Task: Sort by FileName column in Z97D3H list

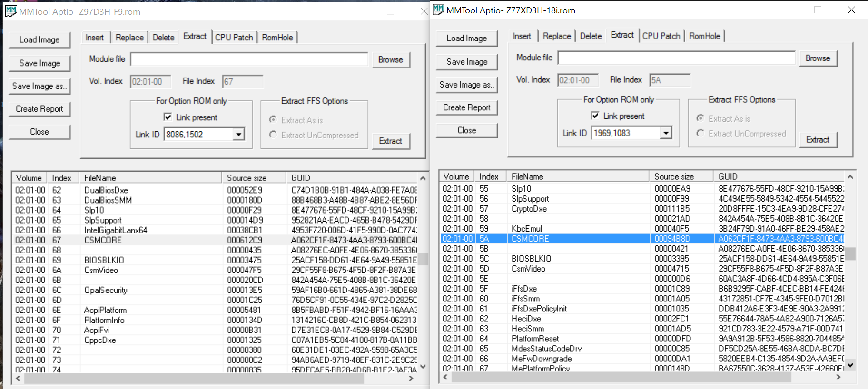Action: coord(150,178)
